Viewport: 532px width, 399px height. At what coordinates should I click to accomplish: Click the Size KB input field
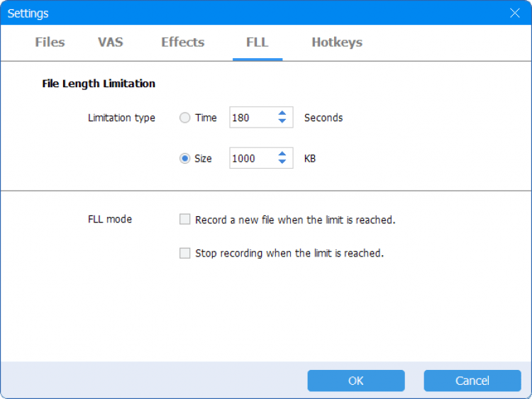coord(251,158)
